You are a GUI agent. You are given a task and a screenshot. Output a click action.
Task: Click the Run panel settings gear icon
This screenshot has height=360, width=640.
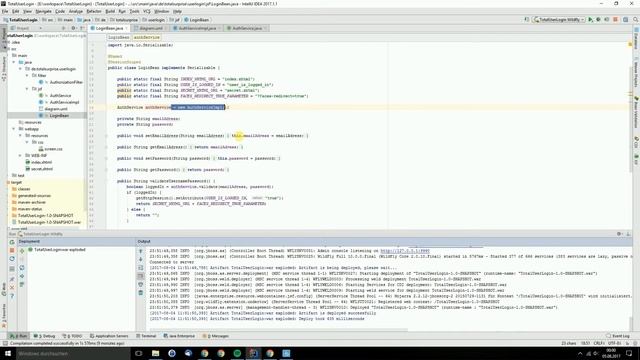pos(619,234)
